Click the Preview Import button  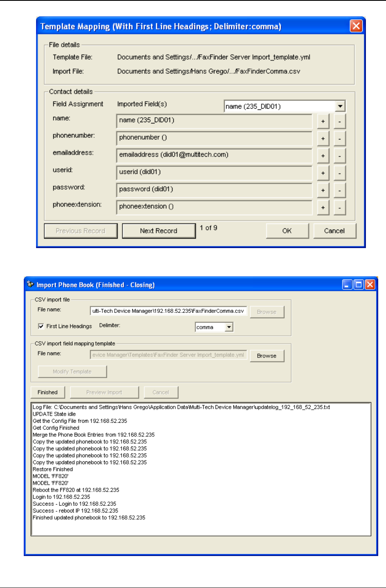104,392
